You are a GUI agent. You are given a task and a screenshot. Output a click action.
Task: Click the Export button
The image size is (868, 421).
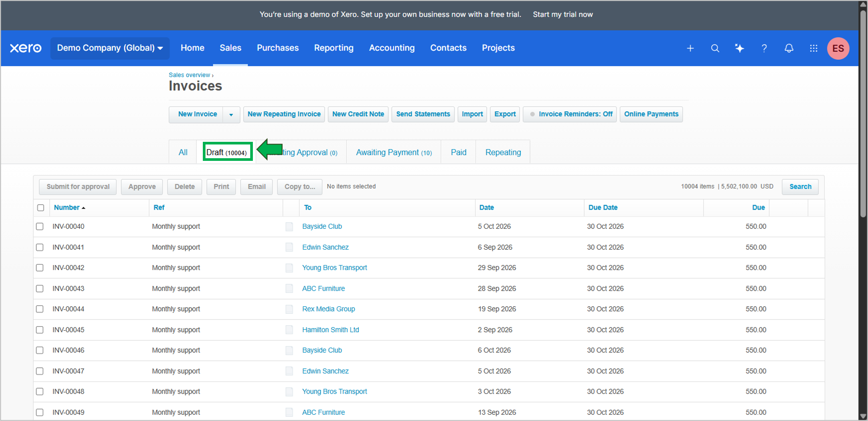pyautogui.click(x=505, y=114)
